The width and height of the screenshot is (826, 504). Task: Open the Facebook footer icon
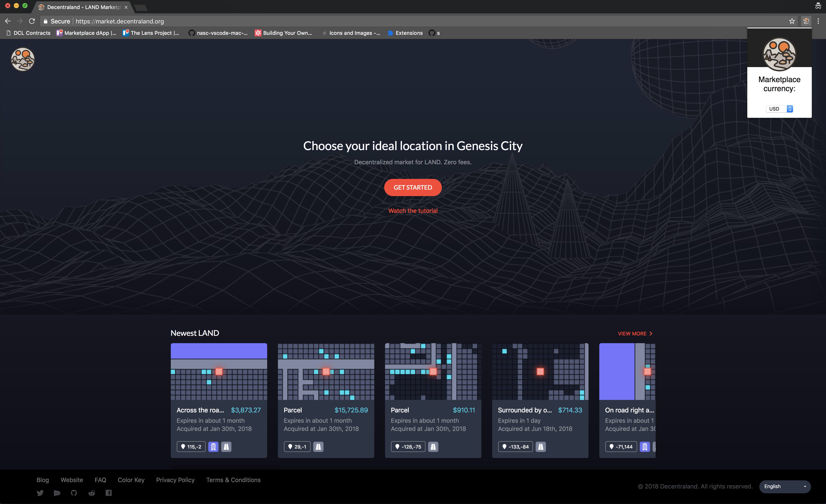pos(109,493)
